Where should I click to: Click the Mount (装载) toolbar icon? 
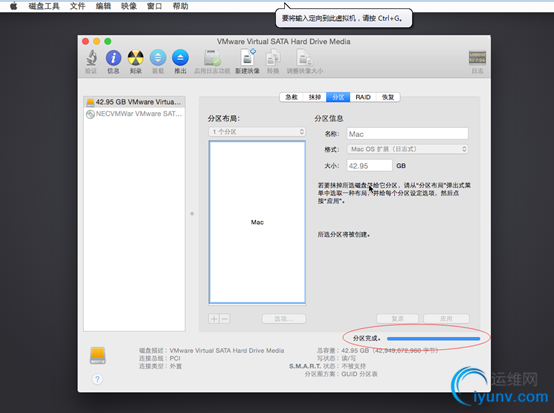[158, 58]
